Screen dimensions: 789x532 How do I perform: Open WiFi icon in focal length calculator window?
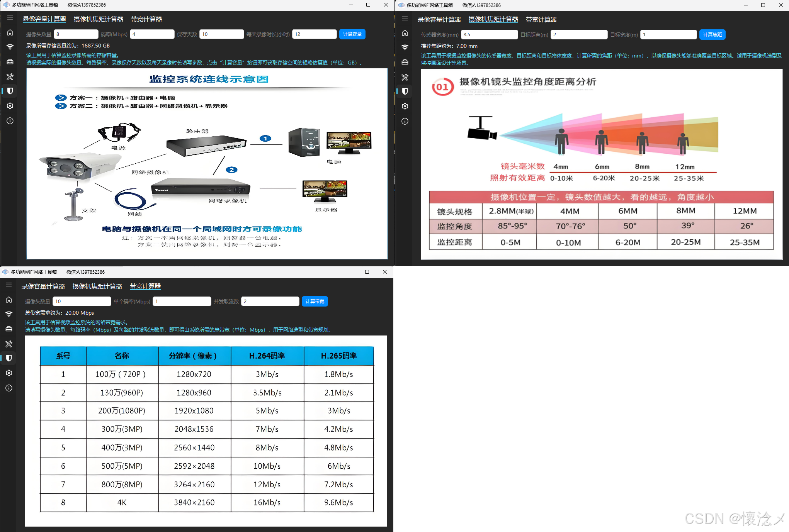click(x=405, y=47)
